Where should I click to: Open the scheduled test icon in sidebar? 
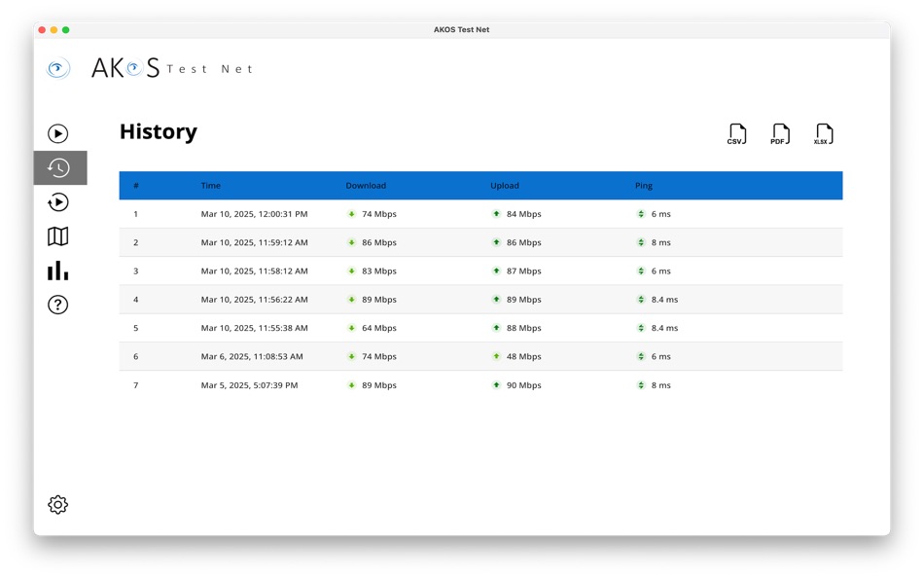(57, 202)
